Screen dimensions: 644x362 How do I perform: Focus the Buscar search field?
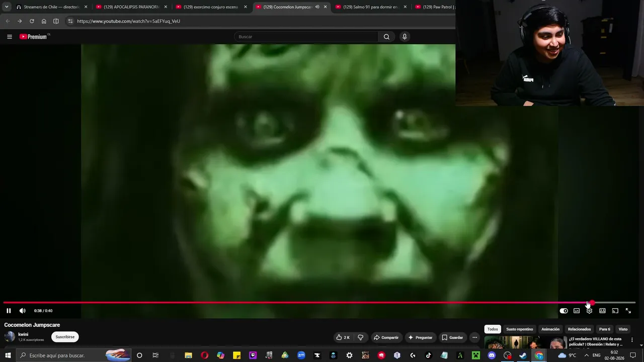[x=306, y=37]
